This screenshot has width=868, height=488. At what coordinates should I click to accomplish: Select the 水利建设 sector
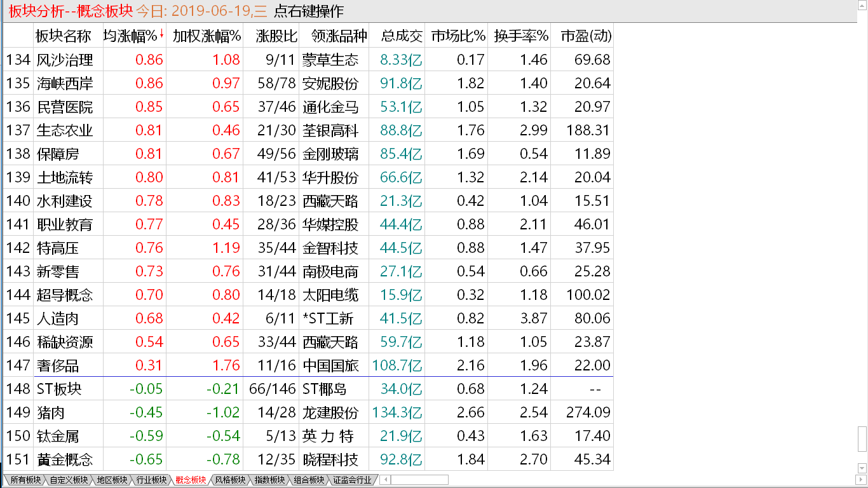(65, 201)
